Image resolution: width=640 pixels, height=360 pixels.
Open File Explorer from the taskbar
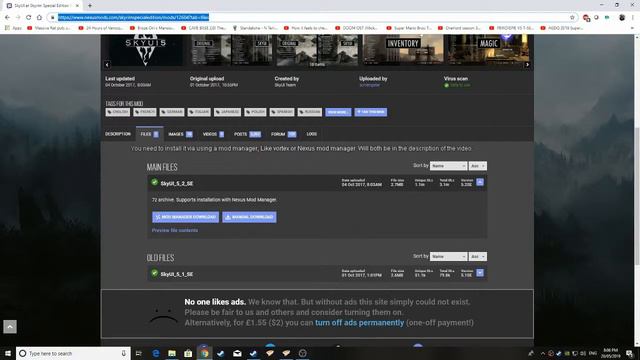click(172, 353)
